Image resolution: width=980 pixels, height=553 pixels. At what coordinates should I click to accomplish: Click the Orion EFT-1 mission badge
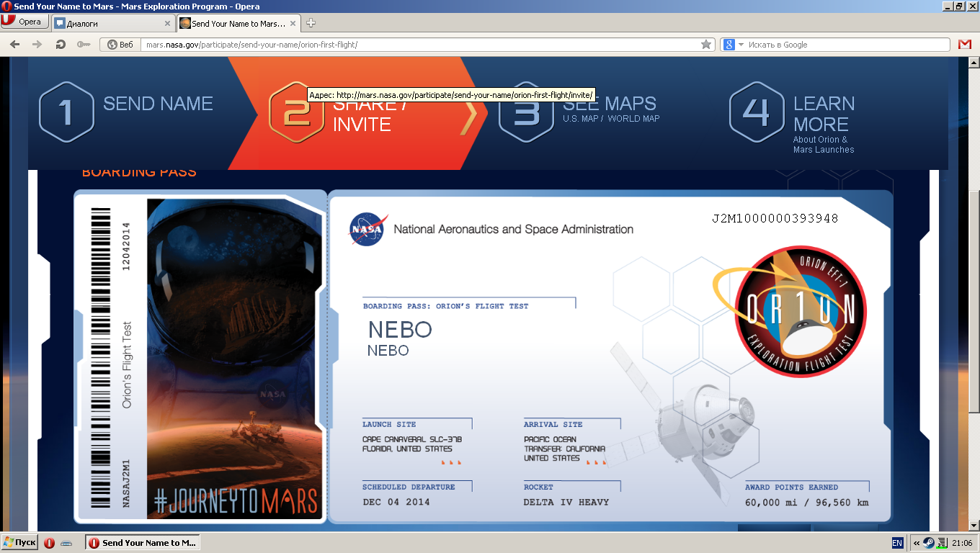click(801, 311)
